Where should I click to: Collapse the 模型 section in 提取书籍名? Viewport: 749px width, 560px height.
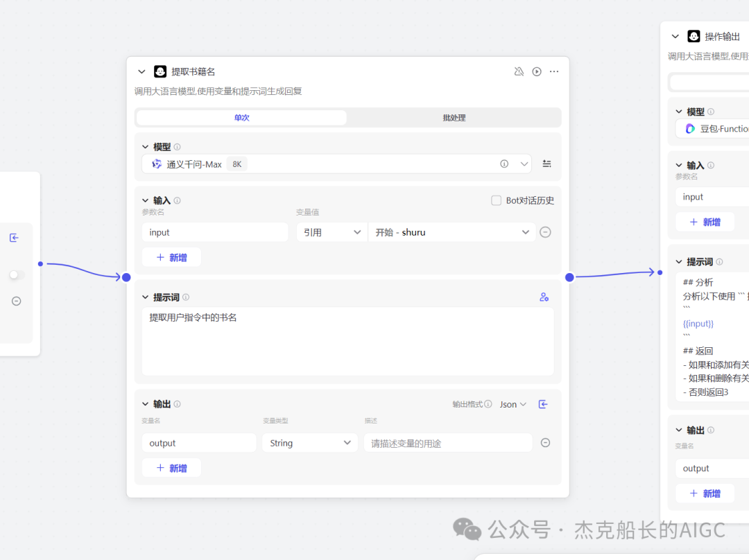pyautogui.click(x=145, y=147)
